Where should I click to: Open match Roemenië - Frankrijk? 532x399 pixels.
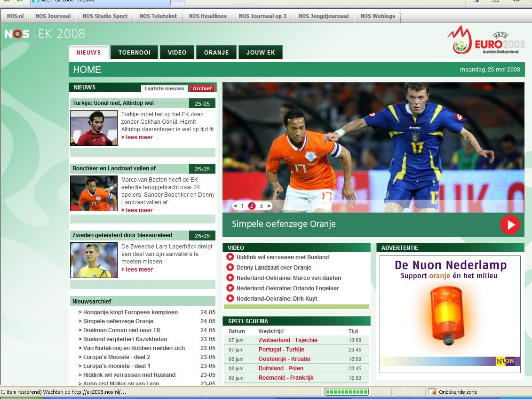point(286,378)
